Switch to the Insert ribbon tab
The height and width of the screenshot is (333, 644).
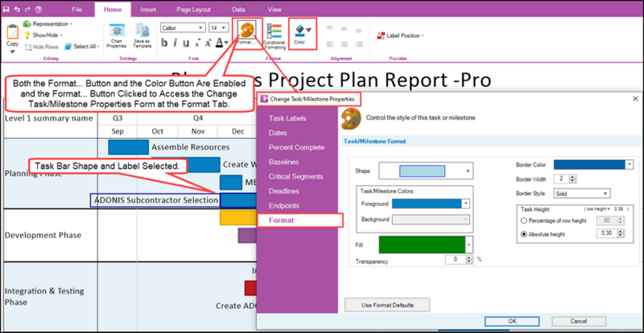click(148, 10)
